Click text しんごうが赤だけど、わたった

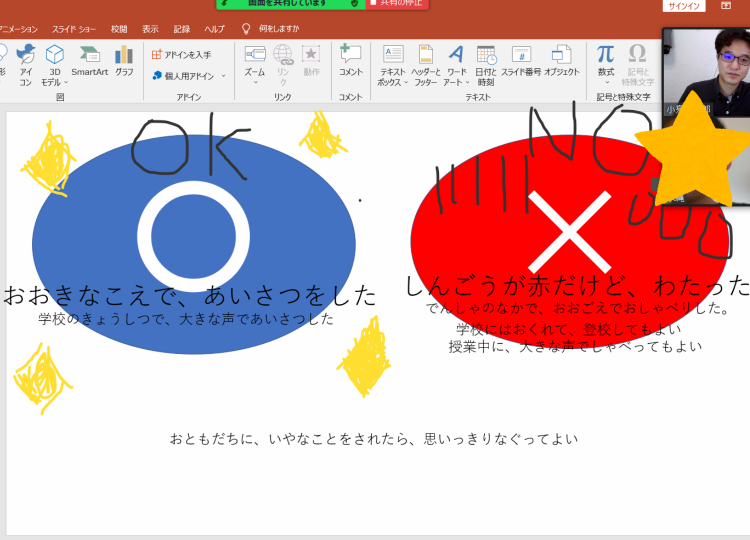click(577, 286)
